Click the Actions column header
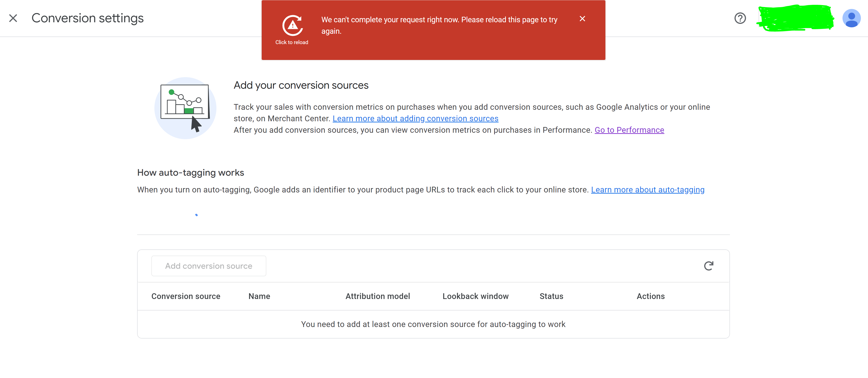The height and width of the screenshot is (378, 868). [x=650, y=296]
